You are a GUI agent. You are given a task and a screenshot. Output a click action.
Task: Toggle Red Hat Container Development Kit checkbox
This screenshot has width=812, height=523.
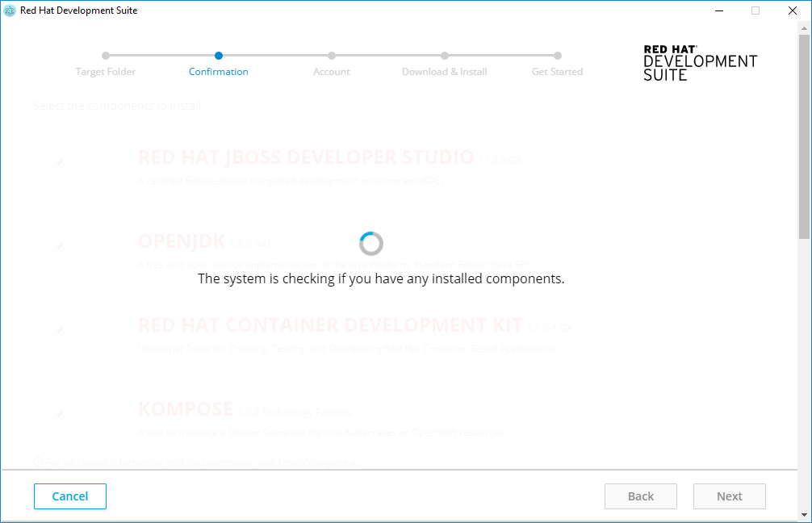coord(60,330)
